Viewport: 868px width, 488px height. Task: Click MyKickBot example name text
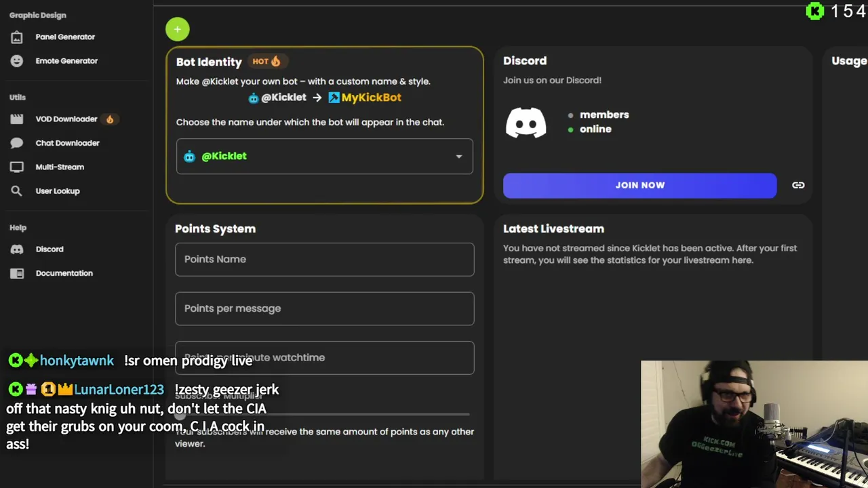[371, 98]
